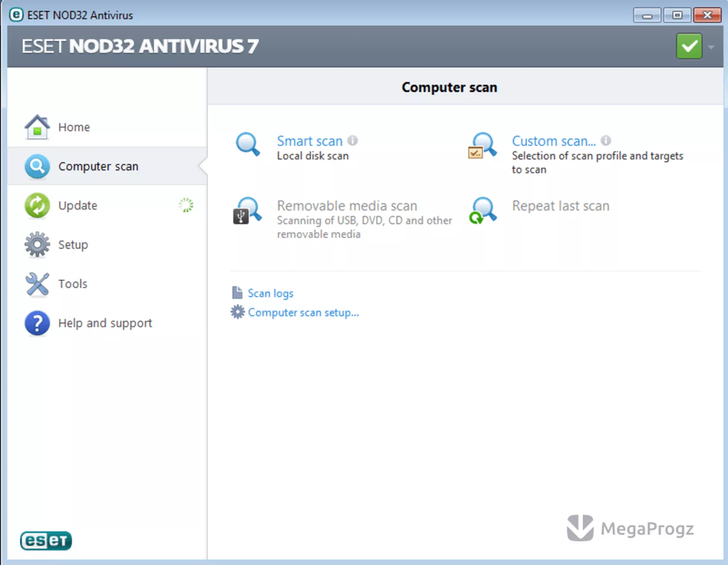Click the blue question mark Help icon
The width and height of the screenshot is (728, 565).
(x=37, y=323)
